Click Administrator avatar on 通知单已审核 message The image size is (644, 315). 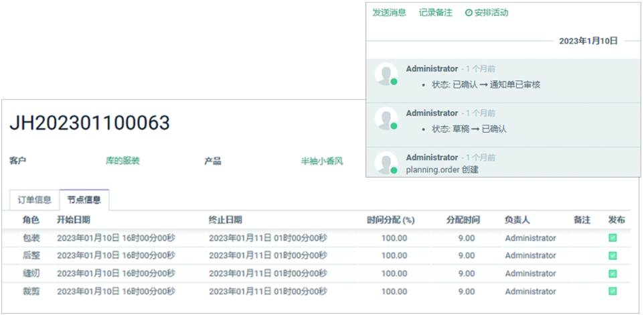coord(385,74)
